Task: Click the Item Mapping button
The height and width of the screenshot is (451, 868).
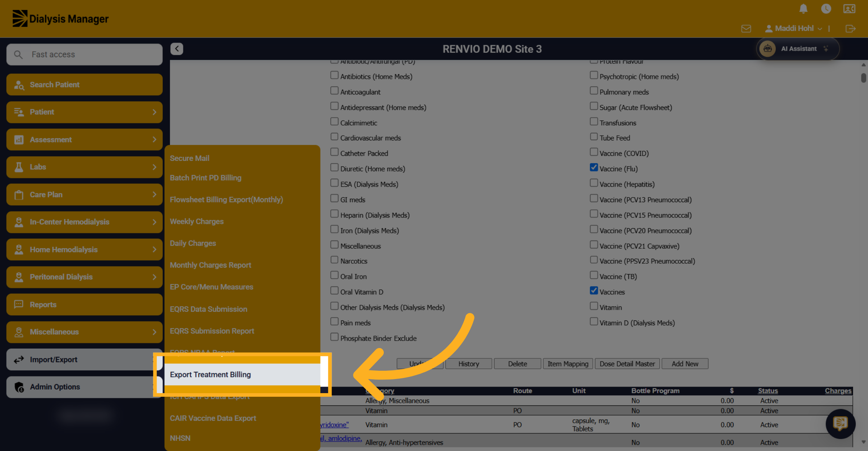Action: (x=568, y=364)
